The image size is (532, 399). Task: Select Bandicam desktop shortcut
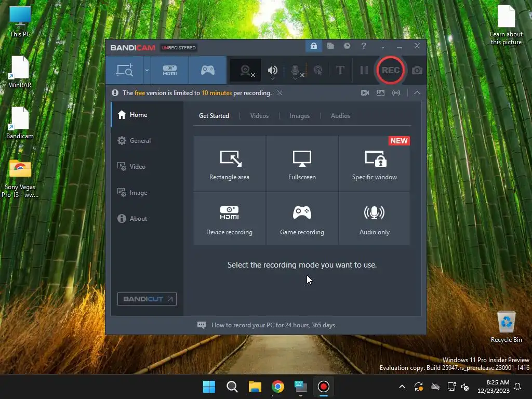coord(20,123)
